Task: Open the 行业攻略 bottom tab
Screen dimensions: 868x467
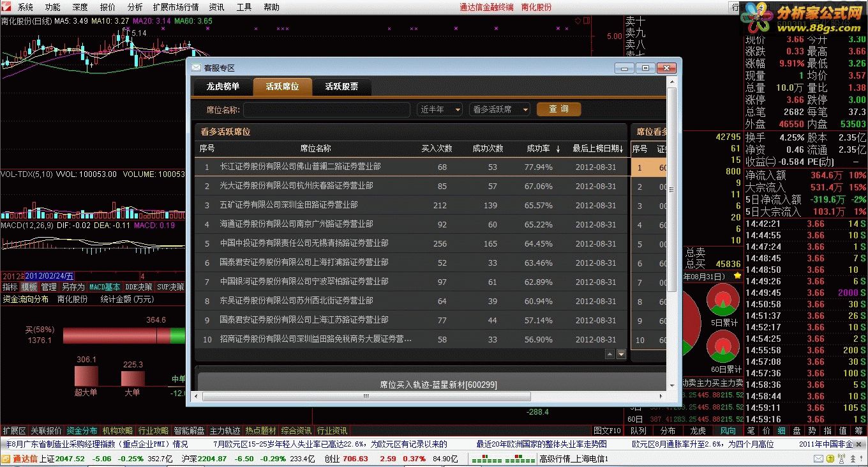Action: click(154, 431)
